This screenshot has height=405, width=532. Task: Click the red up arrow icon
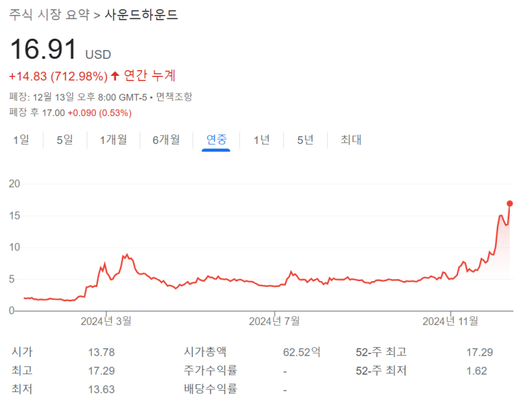[x=115, y=76]
